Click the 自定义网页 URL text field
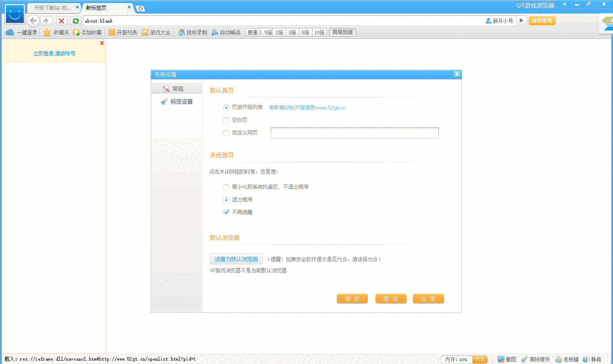 pyautogui.click(x=354, y=133)
